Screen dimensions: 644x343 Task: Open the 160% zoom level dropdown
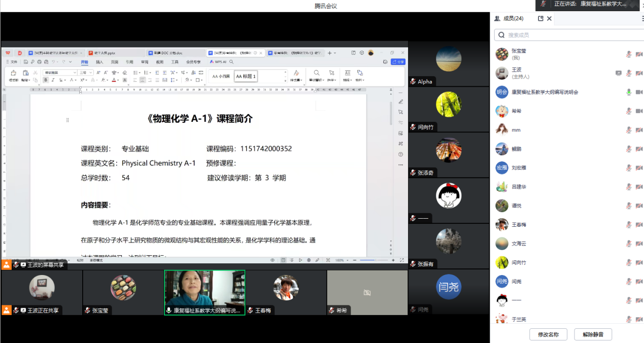tap(342, 260)
